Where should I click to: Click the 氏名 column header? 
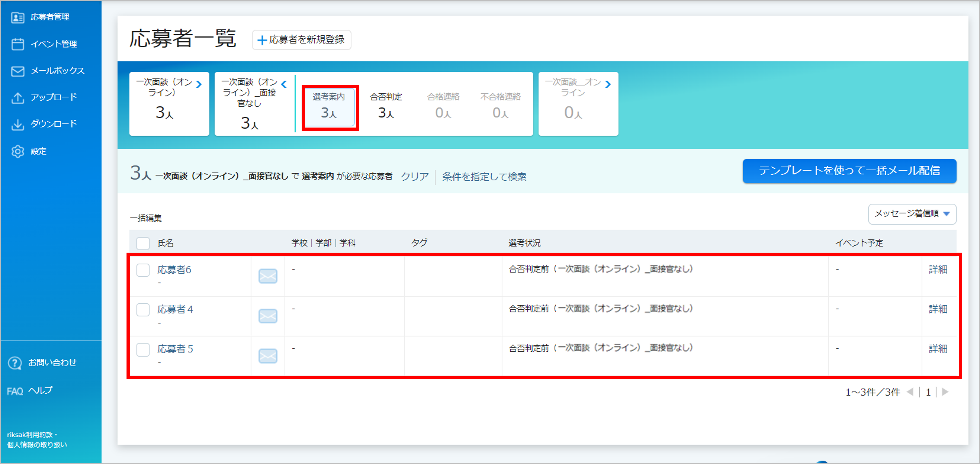[x=165, y=243]
